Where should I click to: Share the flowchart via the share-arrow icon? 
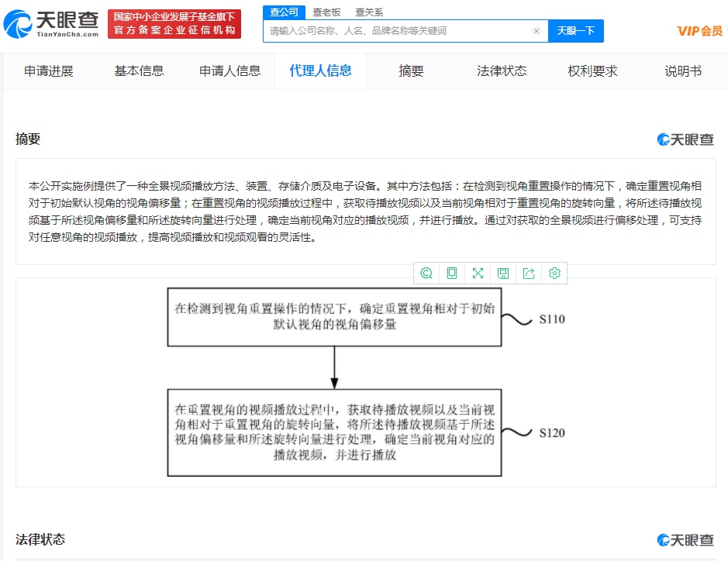click(x=529, y=274)
